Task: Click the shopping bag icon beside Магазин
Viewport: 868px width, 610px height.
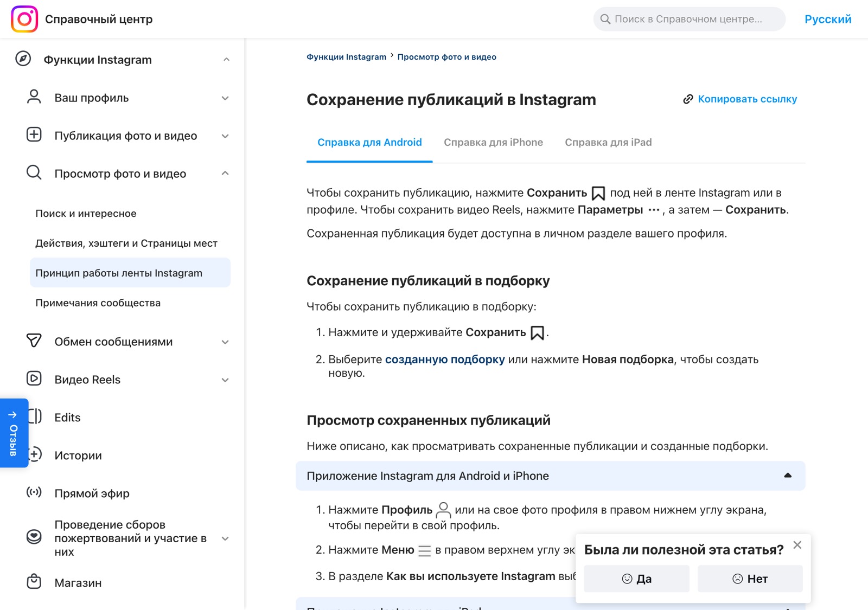Action: [34, 581]
